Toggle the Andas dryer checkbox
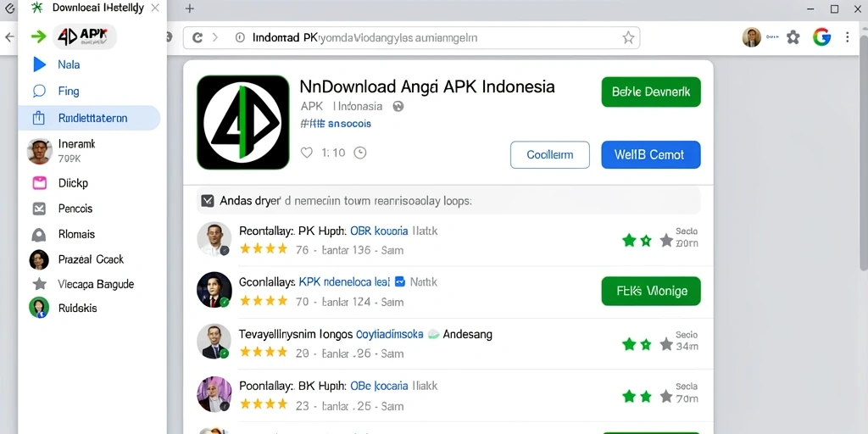Image resolution: width=868 pixels, height=434 pixels. 208,200
